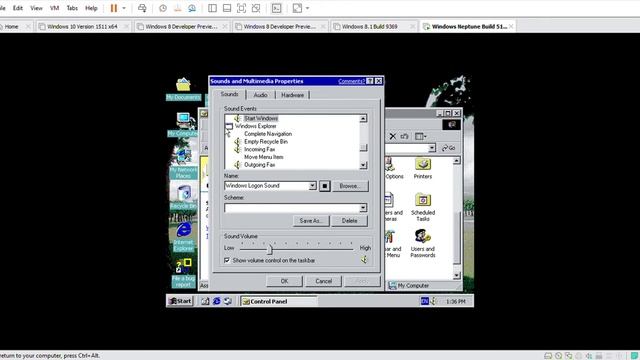Open My Computer desktop icon

click(x=183, y=124)
